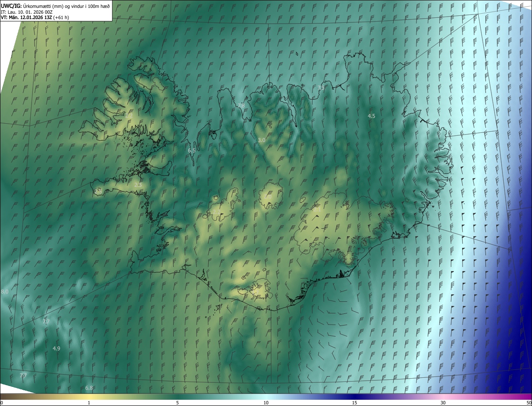Click the yellow colorbar segment above tick 1

click(x=89, y=396)
